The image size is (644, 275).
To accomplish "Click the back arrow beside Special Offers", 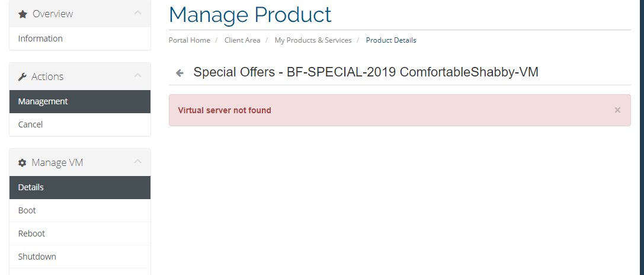I will [x=180, y=73].
